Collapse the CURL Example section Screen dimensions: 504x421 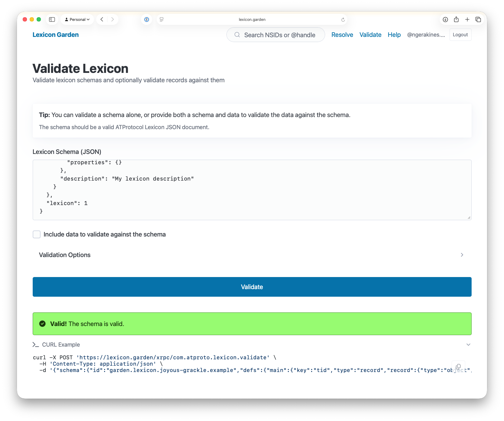click(468, 345)
